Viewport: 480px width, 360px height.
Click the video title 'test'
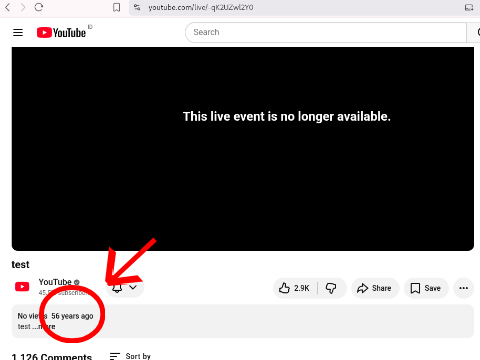click(x=20, y=265)
